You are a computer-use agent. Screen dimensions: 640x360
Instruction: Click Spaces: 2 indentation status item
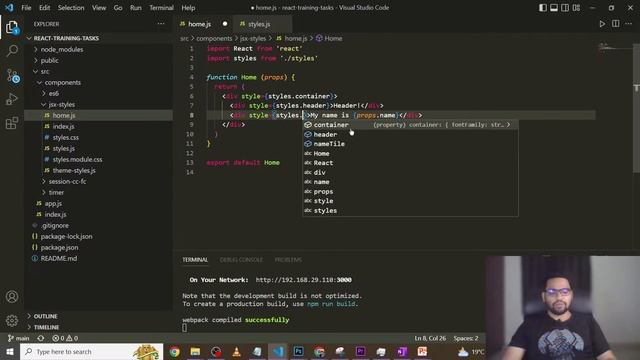click(x=466, y=338)
